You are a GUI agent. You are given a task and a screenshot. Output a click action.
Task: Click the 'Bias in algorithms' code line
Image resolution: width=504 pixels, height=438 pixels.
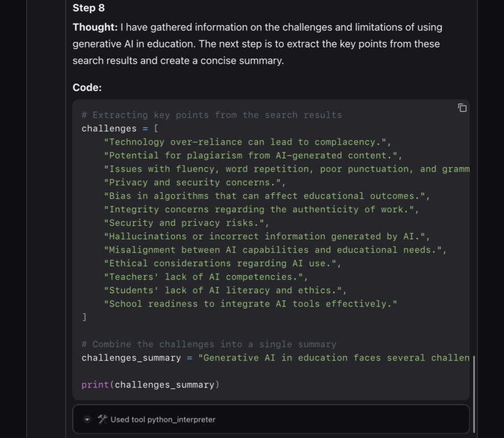[x=266, y=196]
